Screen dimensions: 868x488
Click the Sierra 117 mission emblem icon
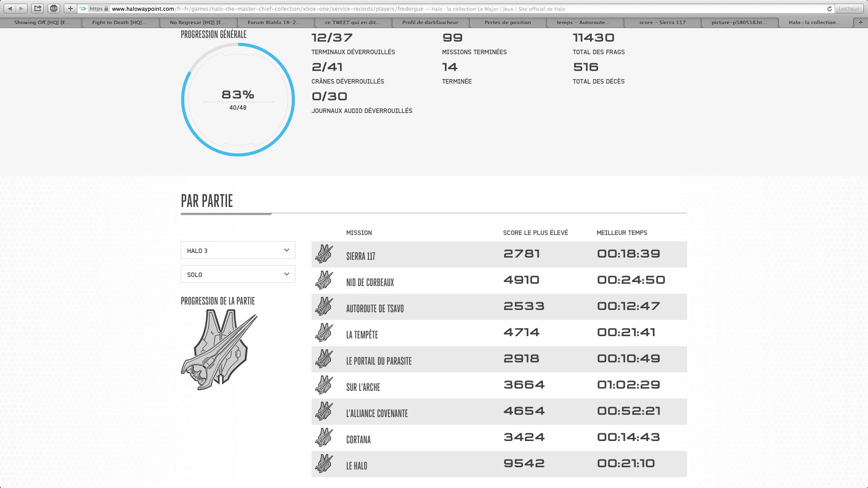[x=324, y=254]
